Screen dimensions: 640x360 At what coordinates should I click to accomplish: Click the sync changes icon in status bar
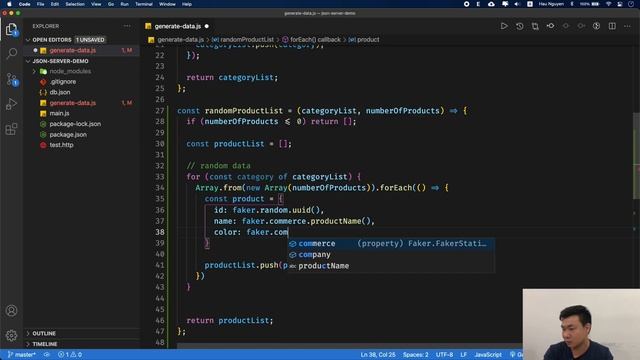click(47, 355)
